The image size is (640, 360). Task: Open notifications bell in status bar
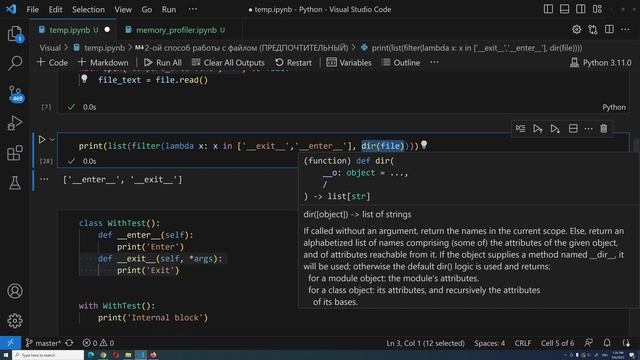pos(607,343)
